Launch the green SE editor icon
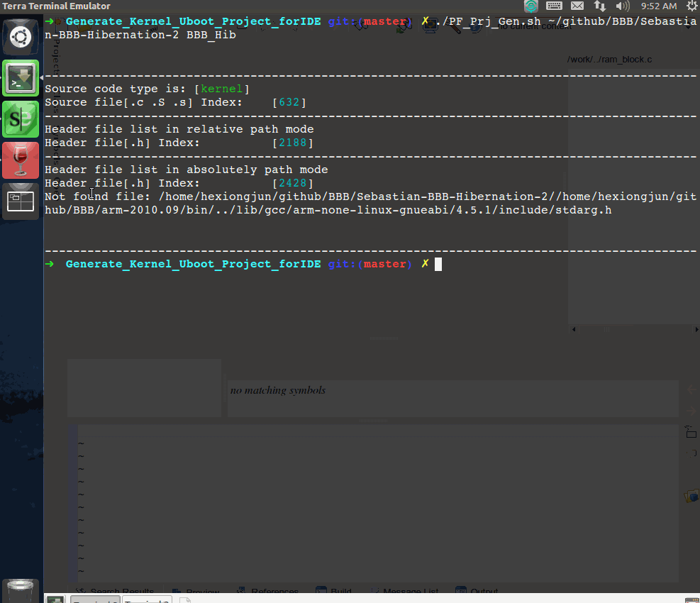700x603 pixels. [21, 118]
